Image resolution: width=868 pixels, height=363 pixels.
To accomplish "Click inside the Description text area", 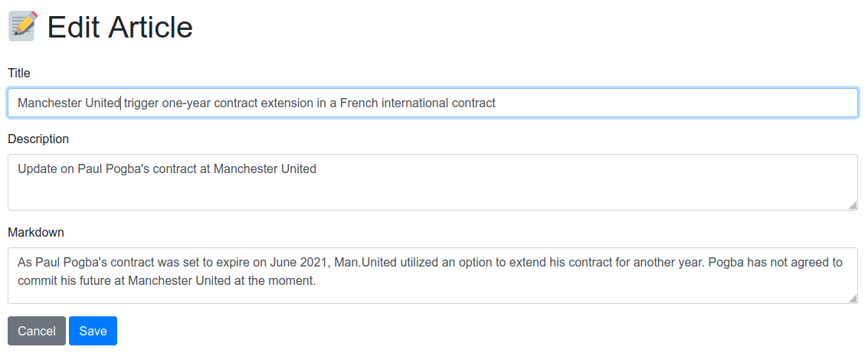I will coord(433,182).
